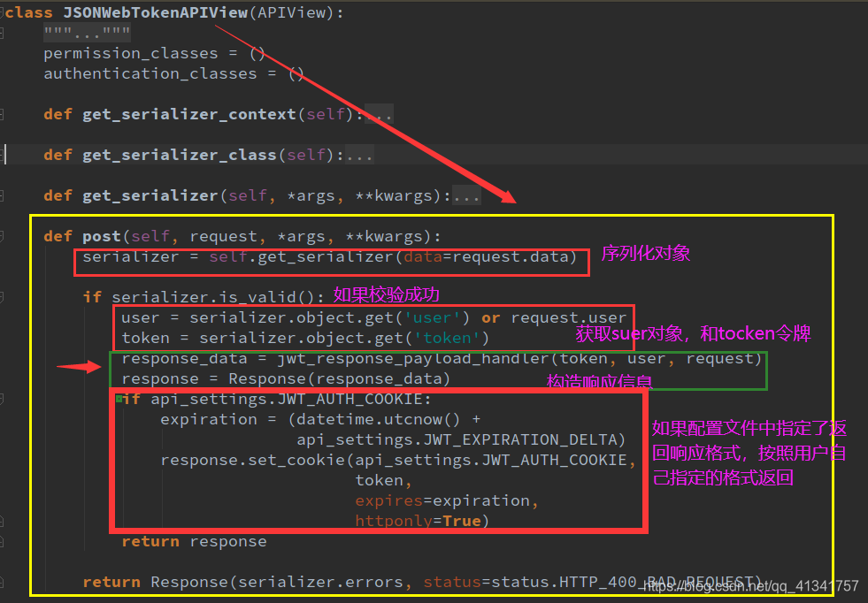Expand folded body of get_serializer_class
This screenshot has width=868, height=603.
click(x=359, y=155)
